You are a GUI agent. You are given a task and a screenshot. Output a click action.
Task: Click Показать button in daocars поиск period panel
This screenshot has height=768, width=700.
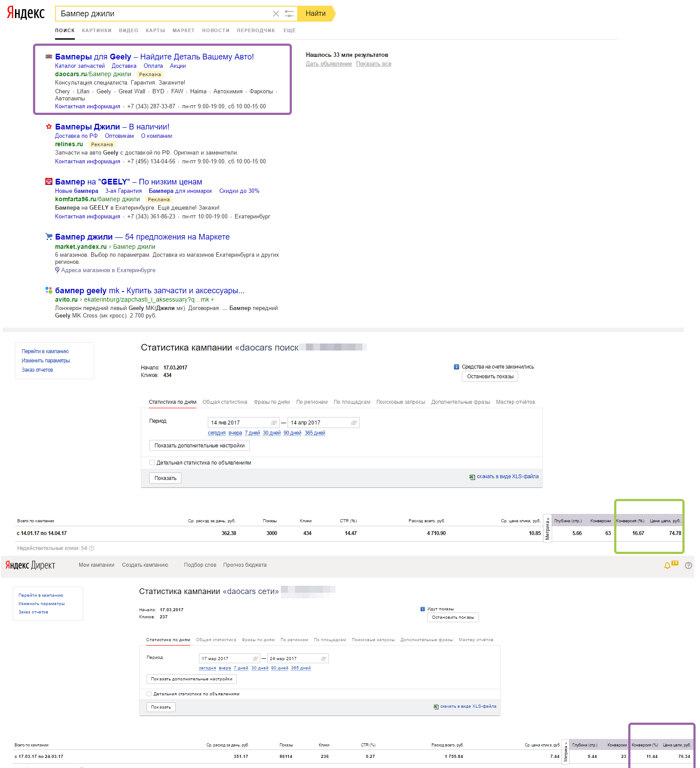[166, 478]
